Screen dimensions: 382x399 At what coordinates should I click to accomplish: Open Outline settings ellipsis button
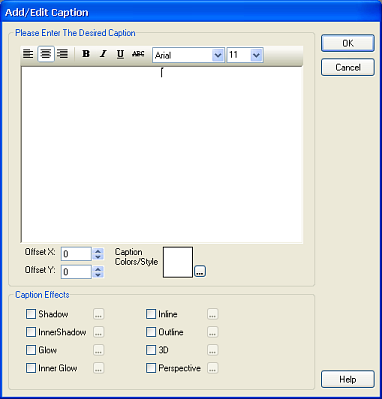(213, 332)
